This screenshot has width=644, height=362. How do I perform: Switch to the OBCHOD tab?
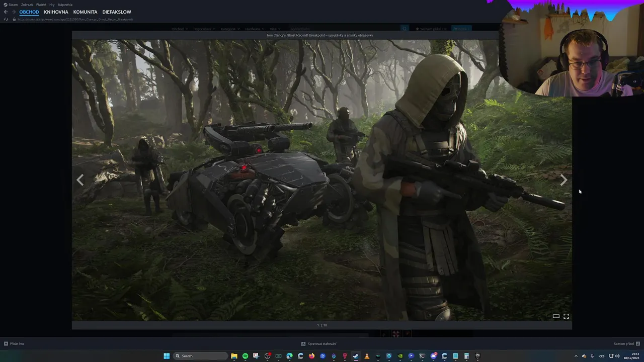pos(29,12)
